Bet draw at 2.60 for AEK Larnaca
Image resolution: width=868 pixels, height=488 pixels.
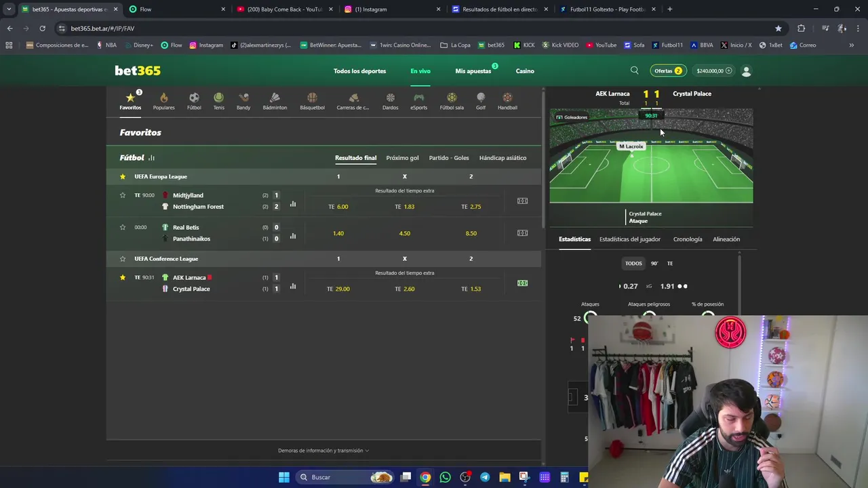tap(405, 289)
